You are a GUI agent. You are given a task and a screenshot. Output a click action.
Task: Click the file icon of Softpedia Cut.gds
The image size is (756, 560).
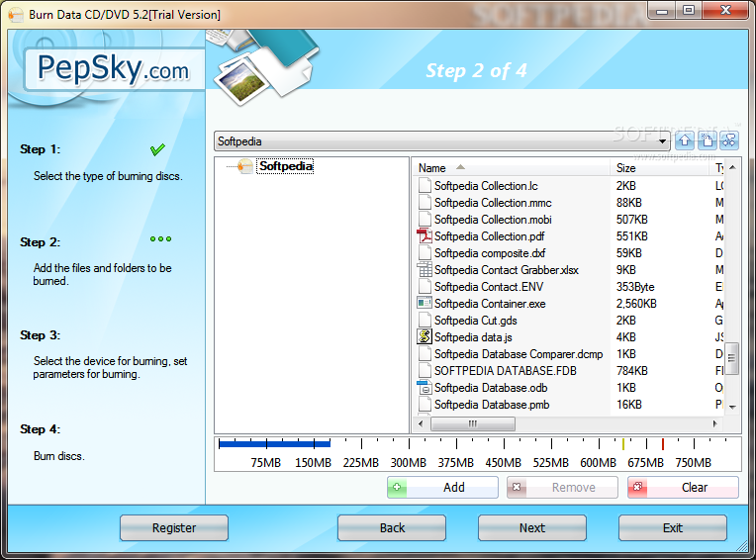pyautogui.click(x=425, y=320)
